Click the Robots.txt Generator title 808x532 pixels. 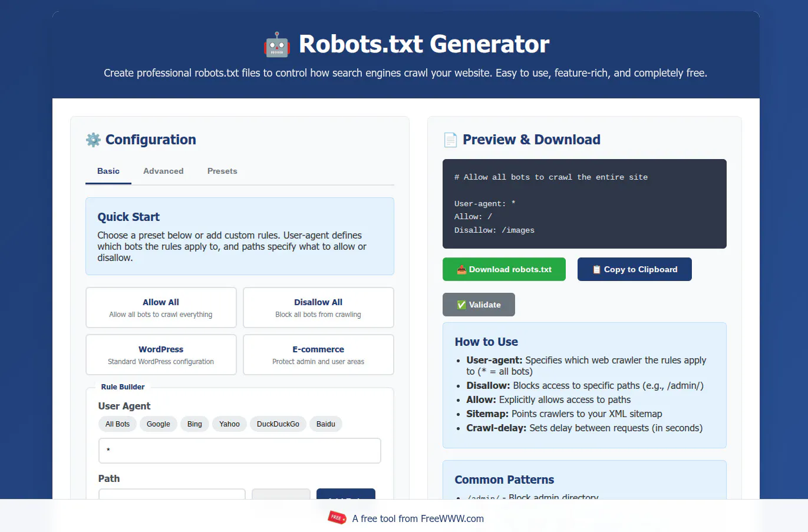pyautogui.click(x=424, y=44)
